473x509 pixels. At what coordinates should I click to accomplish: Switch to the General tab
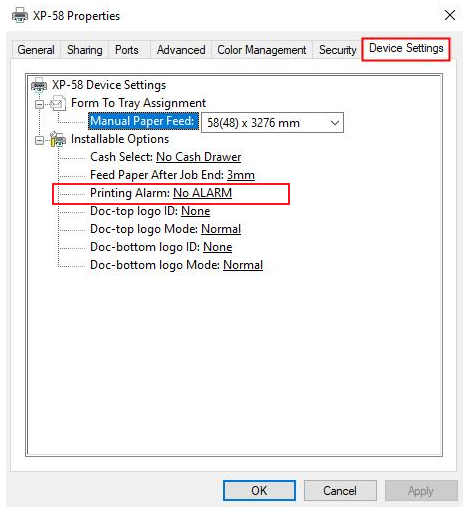pyautogui.click(x=36, y=50)
